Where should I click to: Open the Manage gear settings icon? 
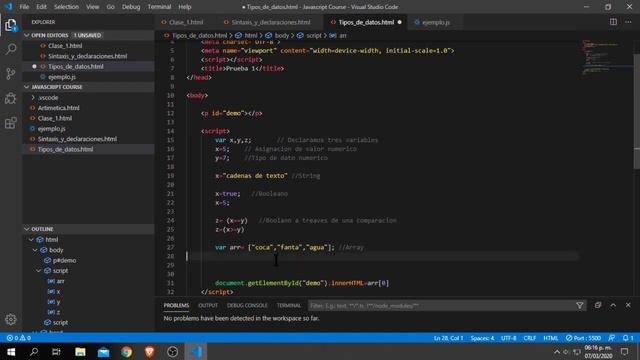click(11, 319)
